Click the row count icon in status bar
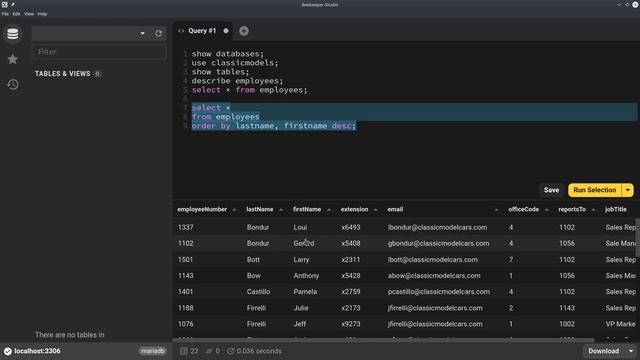640x360 pixels. 184,351
